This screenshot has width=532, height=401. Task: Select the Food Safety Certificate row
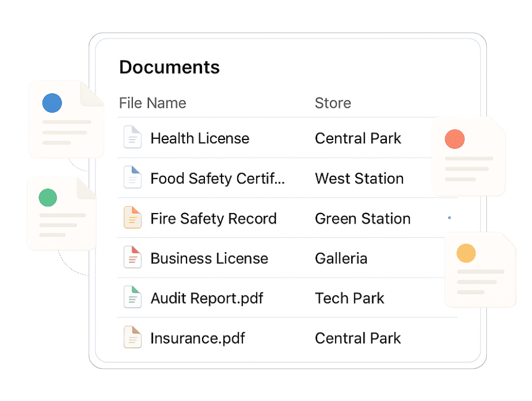tap(218, 178)
